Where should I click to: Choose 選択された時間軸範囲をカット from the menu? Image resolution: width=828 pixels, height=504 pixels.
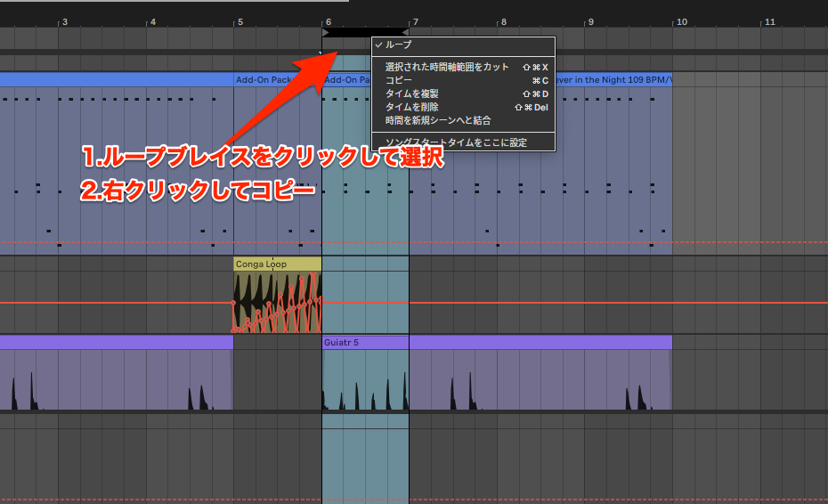coord(447,67)
